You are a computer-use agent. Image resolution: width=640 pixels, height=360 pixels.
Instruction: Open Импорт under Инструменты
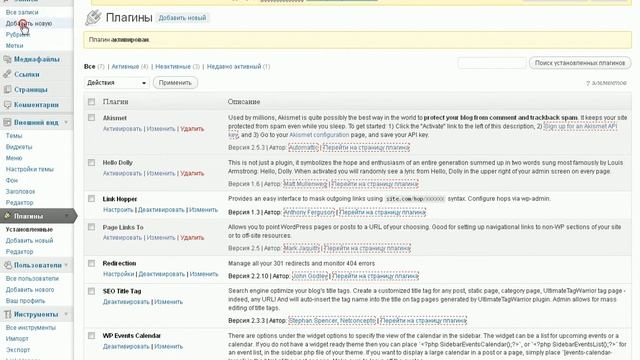(17, 339)
